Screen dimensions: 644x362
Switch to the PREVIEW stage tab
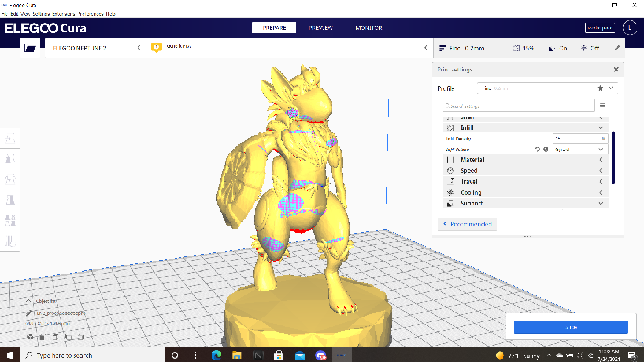(x=320, y=28)
